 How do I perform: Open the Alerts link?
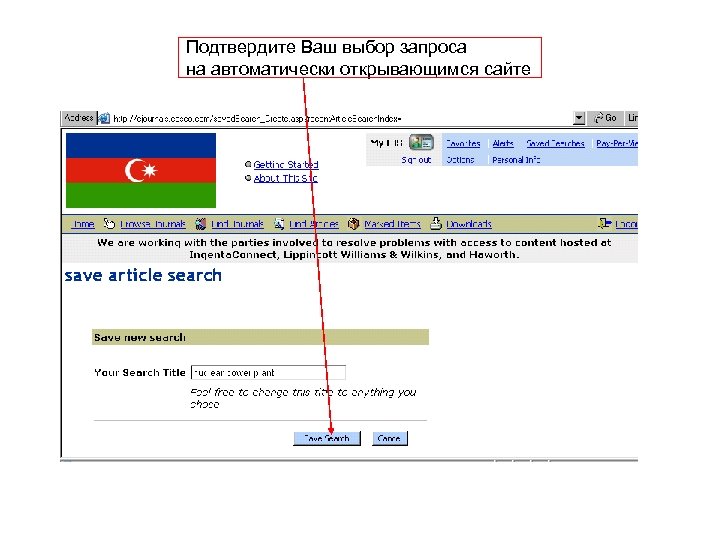pos(503,143)
